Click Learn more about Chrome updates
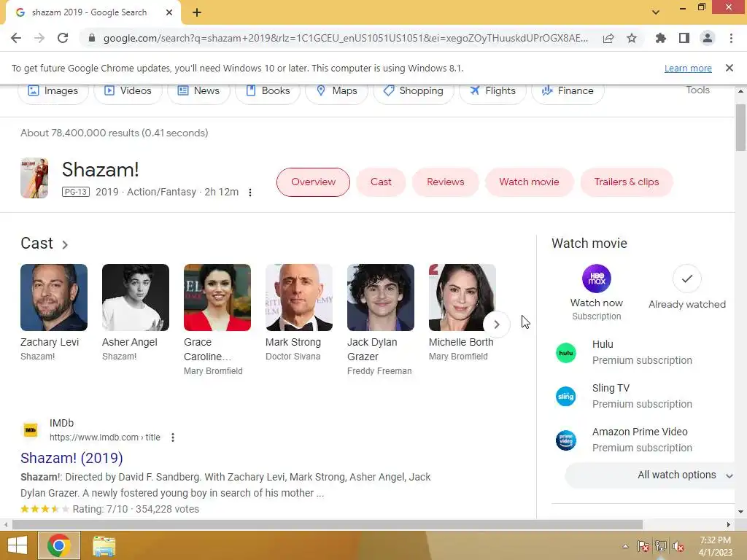Image resolution: width=747 pixels, height=560 pixels. pos(688,68)
